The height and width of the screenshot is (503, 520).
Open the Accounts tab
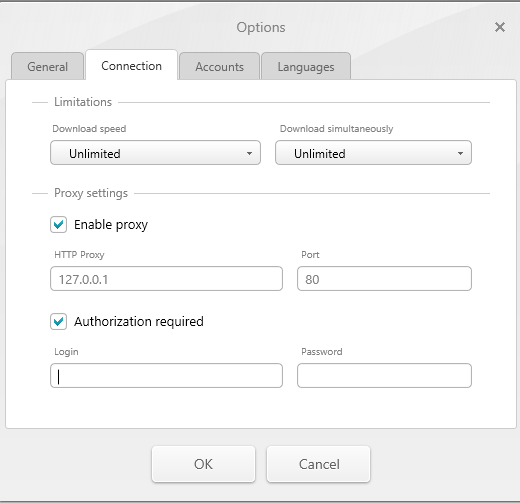tap(219, 66)
